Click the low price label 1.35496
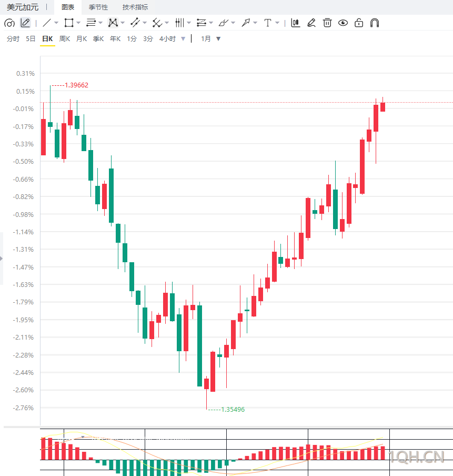The image size is (453, 476). pyautogui.click(x=233, y=410)
